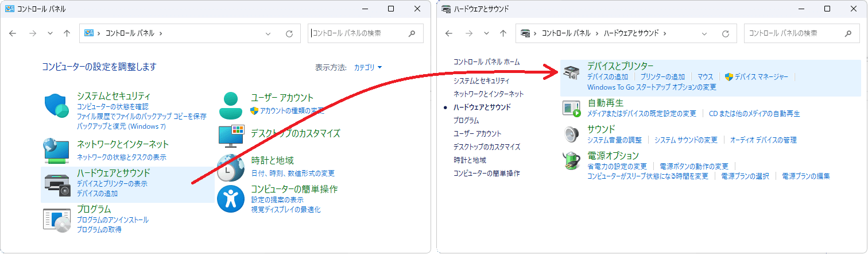
Task: Click the コンピューターの簡単操作 accessibility icon
Action: (x=231, y=199)
